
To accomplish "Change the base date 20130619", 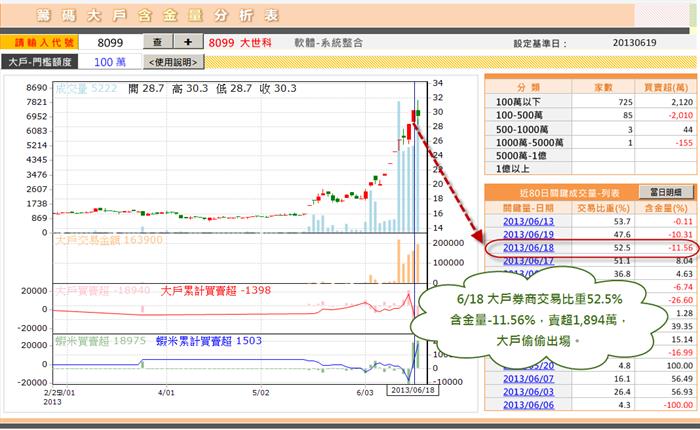I will [x=634, y=43].
